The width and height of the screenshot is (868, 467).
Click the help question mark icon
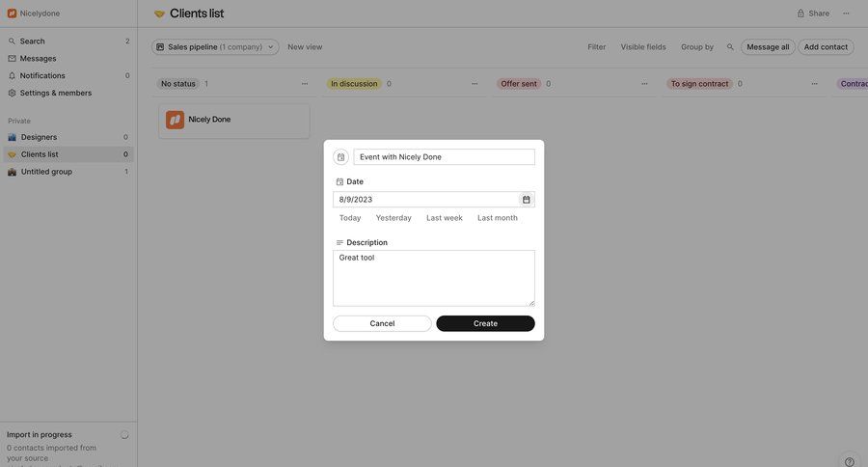click(x=850, y=461)
